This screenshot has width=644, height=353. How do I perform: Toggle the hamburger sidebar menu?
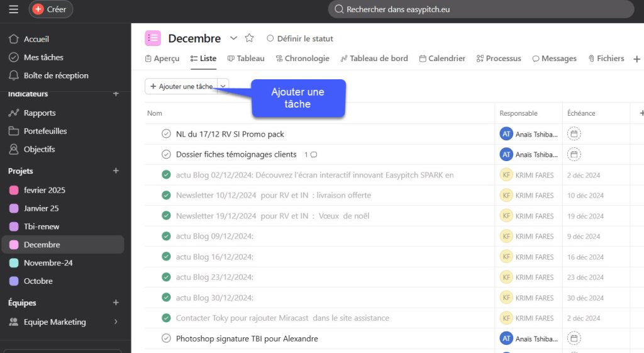[14, 9]
